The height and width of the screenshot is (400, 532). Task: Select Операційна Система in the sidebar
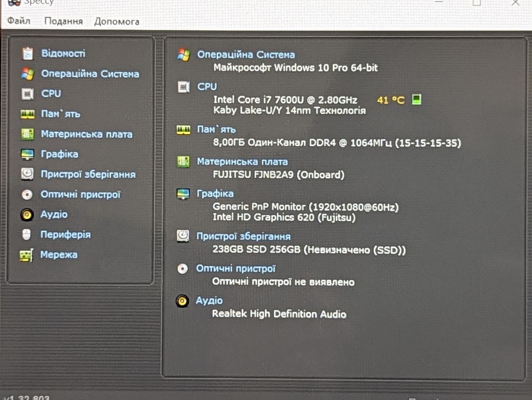click(x=90, y=74)
